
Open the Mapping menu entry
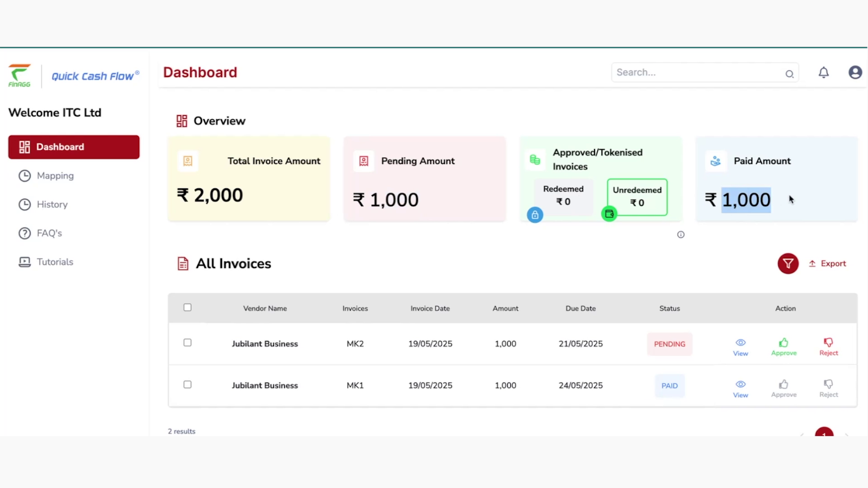pyautogui.click(x=55, y=176)
